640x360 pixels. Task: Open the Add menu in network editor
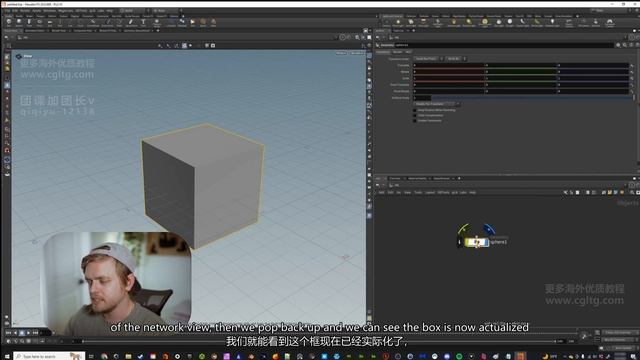click(x=381, y=192)
